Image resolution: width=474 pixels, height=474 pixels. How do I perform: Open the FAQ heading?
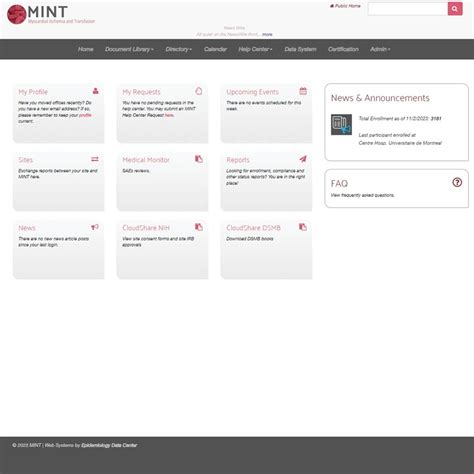[339, 183]
